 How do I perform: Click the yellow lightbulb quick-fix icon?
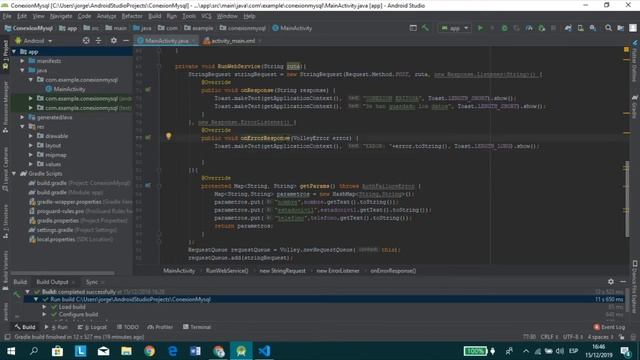169,136
